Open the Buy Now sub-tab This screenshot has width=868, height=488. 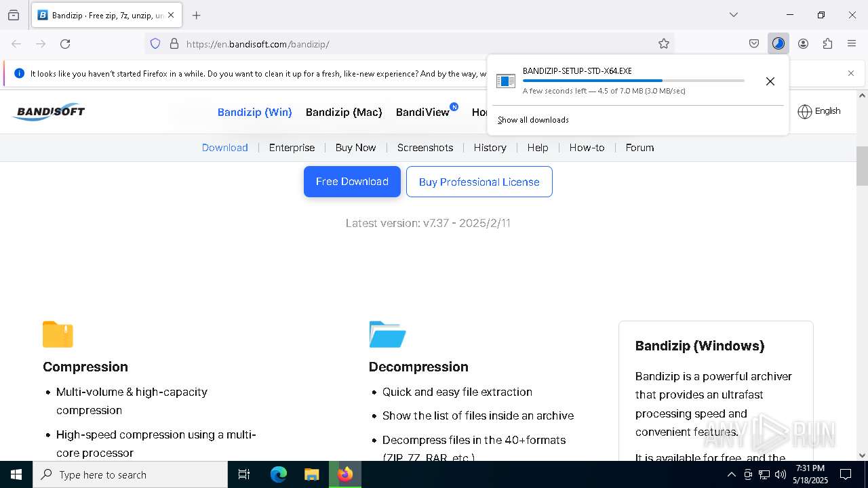355,148
